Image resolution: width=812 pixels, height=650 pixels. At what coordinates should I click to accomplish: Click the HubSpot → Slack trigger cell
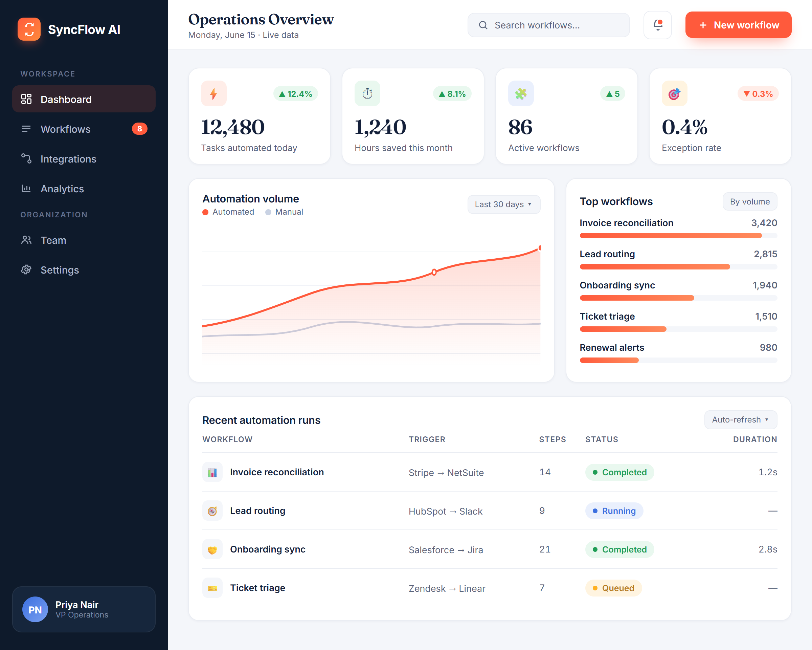446,511
